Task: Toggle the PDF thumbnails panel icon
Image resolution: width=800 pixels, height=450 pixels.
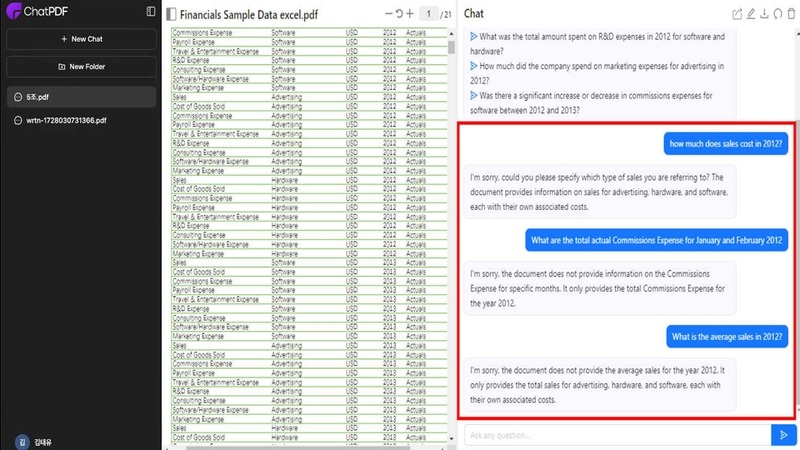Action: 171,14
